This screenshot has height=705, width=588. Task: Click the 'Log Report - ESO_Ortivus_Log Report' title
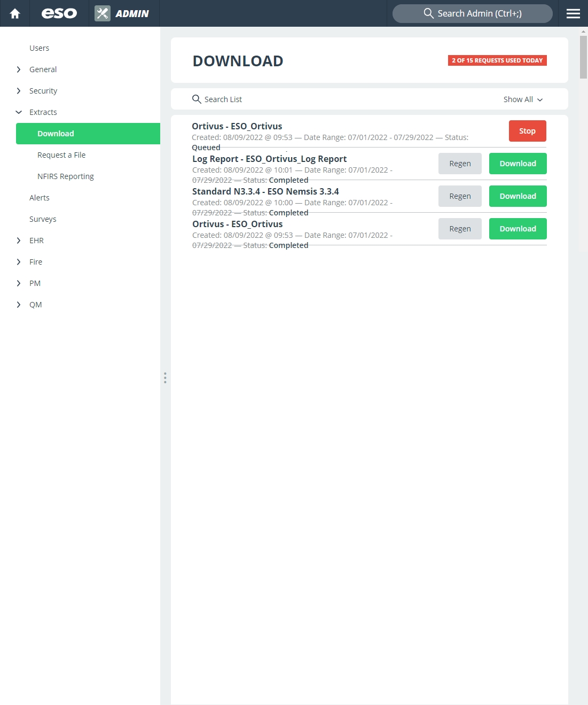click(x=270, y=159)
